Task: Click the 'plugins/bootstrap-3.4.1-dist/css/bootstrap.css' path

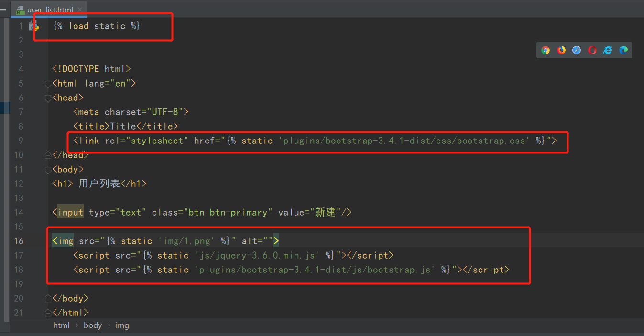Action: tap(404, 141)
